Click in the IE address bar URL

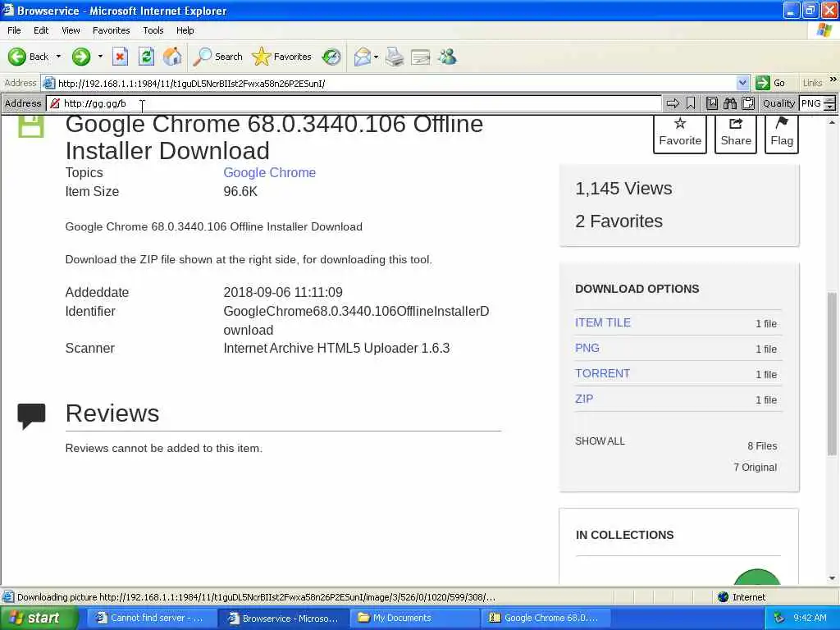coord(396,83)
